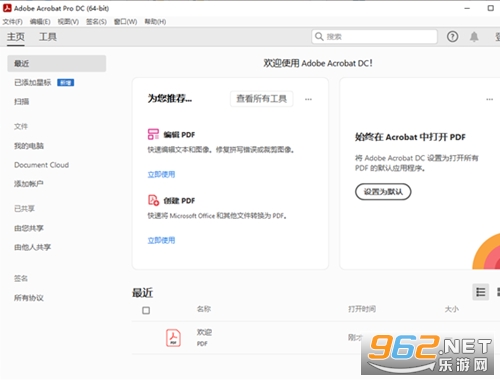Toggle the select-all checkbox in recent list
The image size is (500, 381).
click(146, 310)
